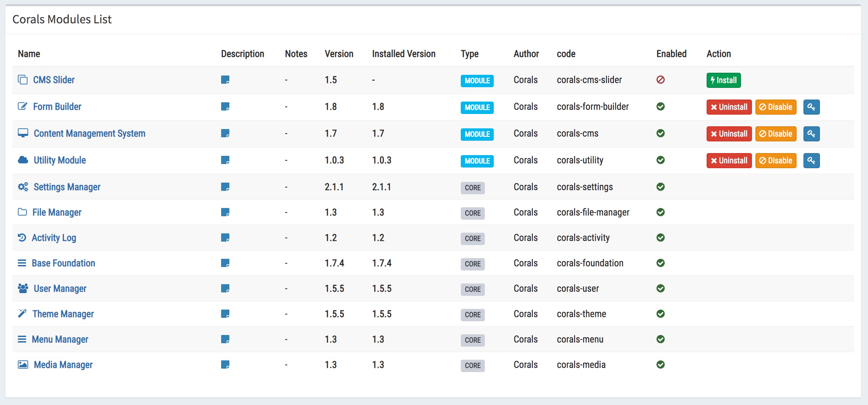Viewport: 868px width, 405px height.
Task: Click the Form Builder description note icon
Action: 225,107
